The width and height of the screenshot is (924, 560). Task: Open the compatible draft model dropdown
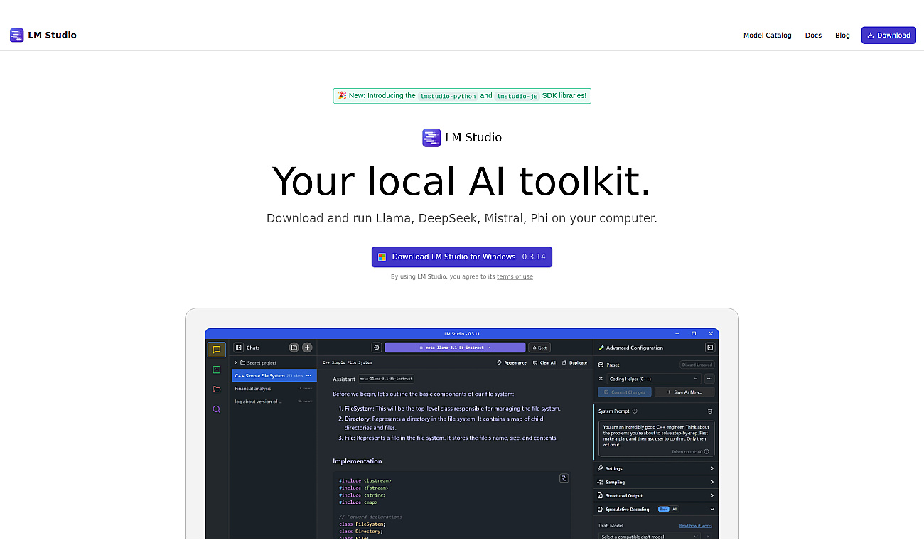pos(650,537)
